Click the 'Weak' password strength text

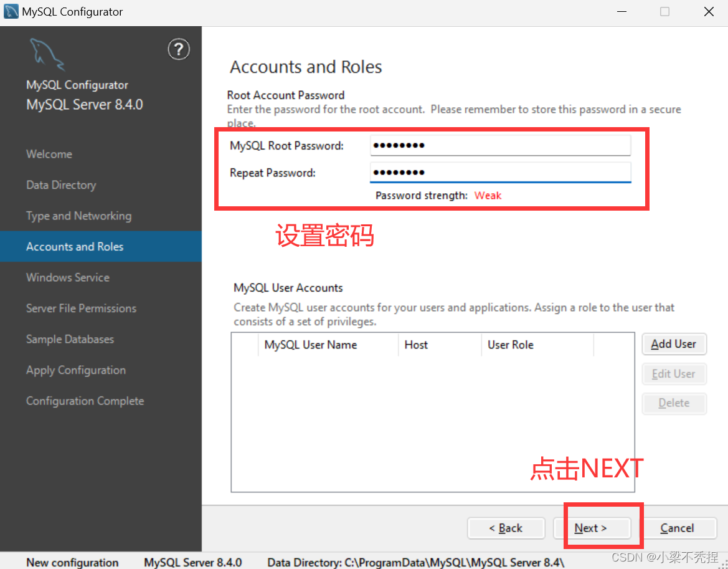pyautogui.click(x=488, y=196)
